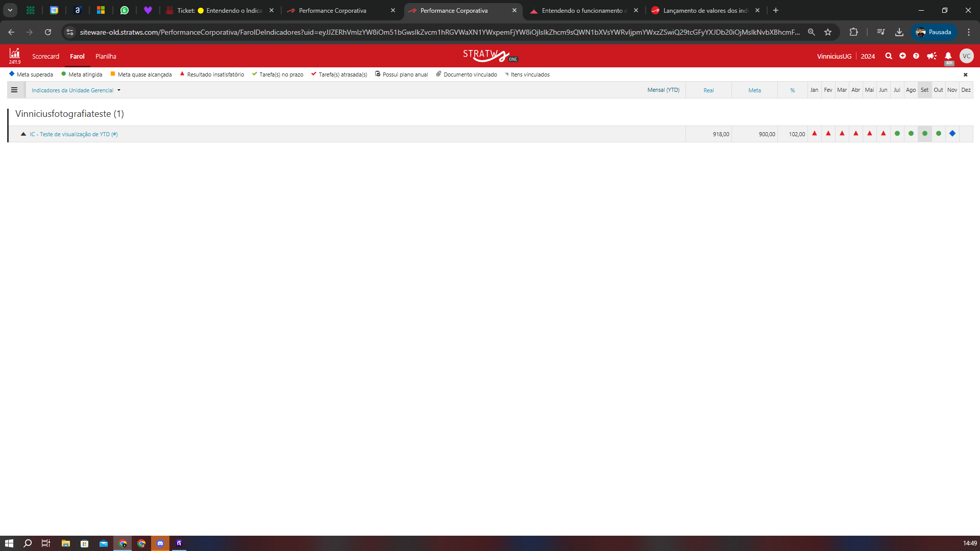
Task: Open the search magnifier in red header
Action: (889, 56)
